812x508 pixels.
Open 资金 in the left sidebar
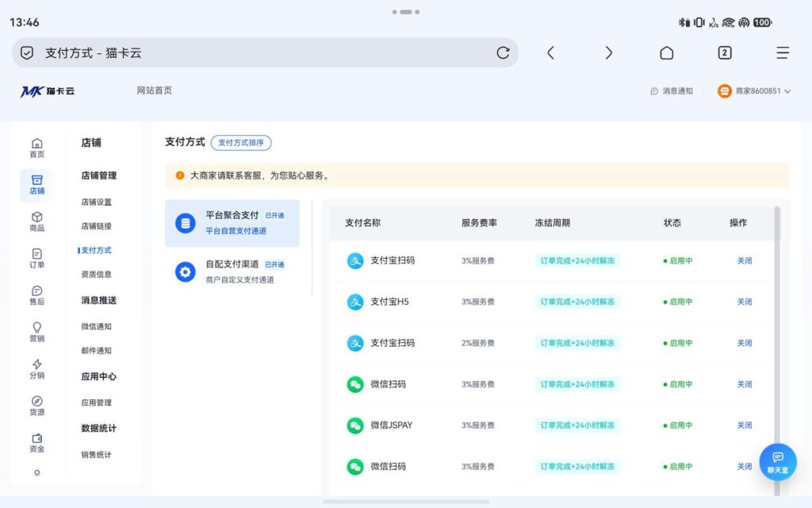tap(36, 443)
